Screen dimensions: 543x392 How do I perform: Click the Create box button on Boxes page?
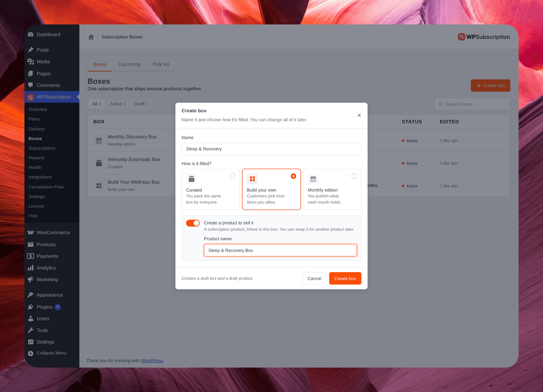[490, 86]
